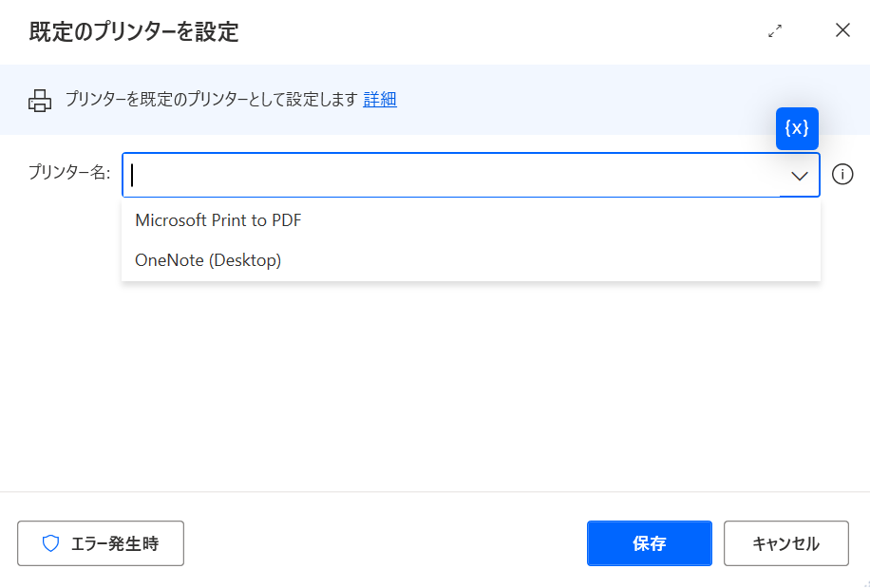Click the プリンター名: field label
870x588 pixels.
[69, 173]
